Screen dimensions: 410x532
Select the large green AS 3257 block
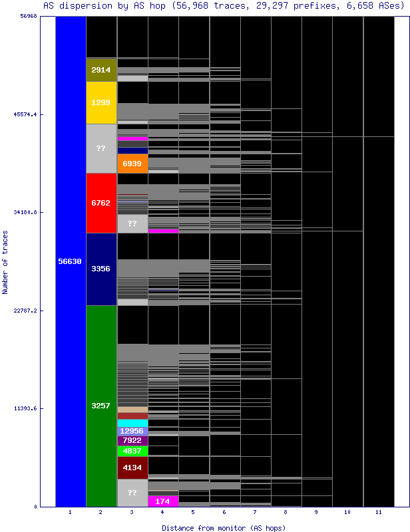(101, 405)
